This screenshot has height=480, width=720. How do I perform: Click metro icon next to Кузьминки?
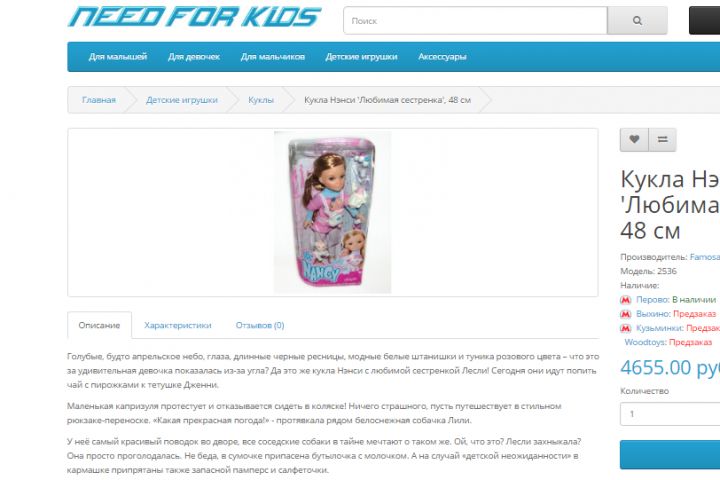(625, 328)
